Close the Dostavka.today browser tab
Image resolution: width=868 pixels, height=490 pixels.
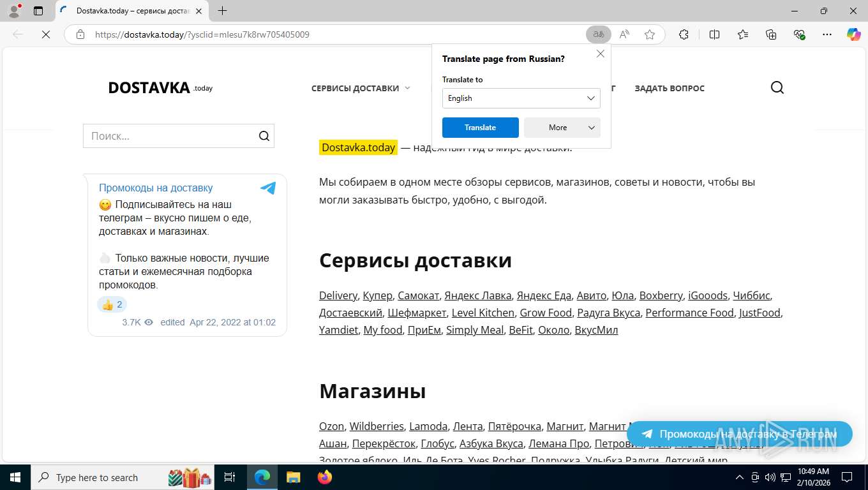click(x=198, y=11)
